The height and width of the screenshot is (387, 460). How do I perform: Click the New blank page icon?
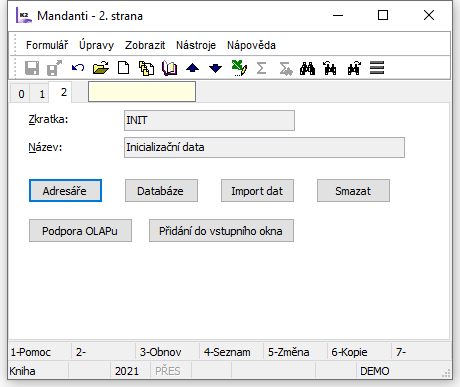click(124, 68)
